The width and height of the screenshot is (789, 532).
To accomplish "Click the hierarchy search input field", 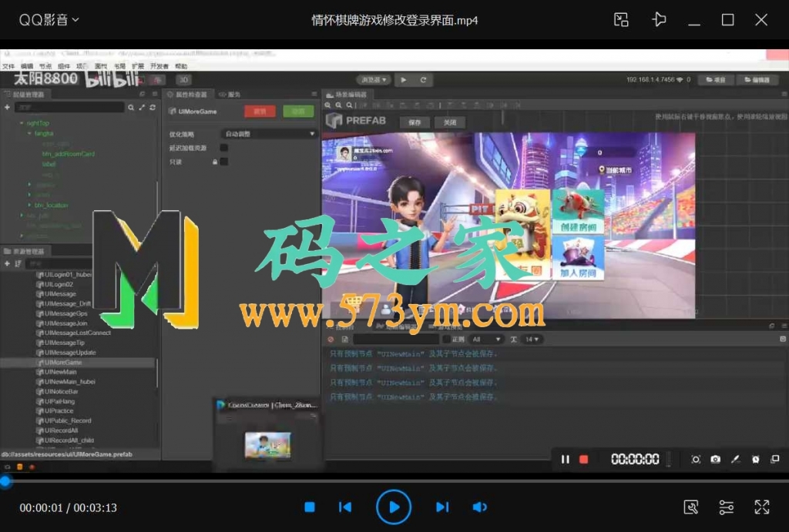I will 69,107.
